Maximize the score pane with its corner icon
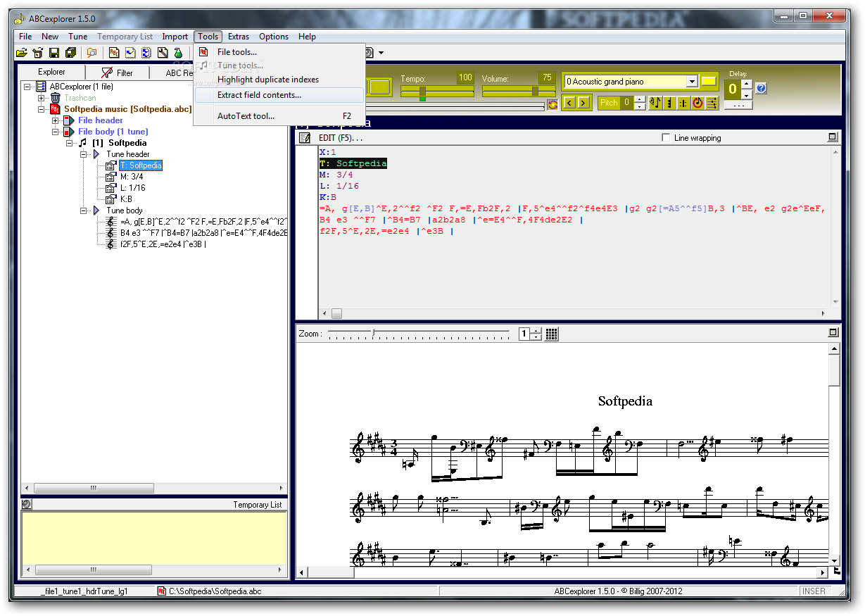The width and height of the screenshot is (865, 616). tap(833, 332)
